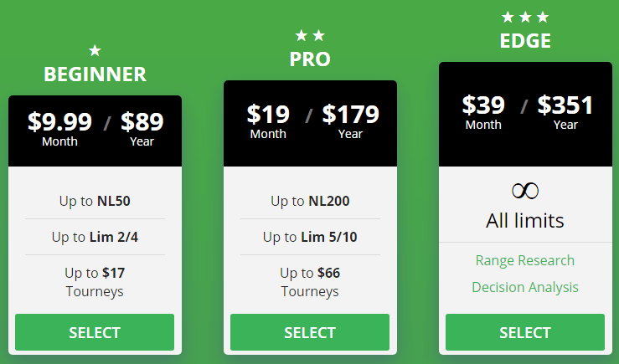Screen dimensions: 619x364
Task: Click the single star above BEGINNER
Action: pyautogui.click(x=95, y=51)
